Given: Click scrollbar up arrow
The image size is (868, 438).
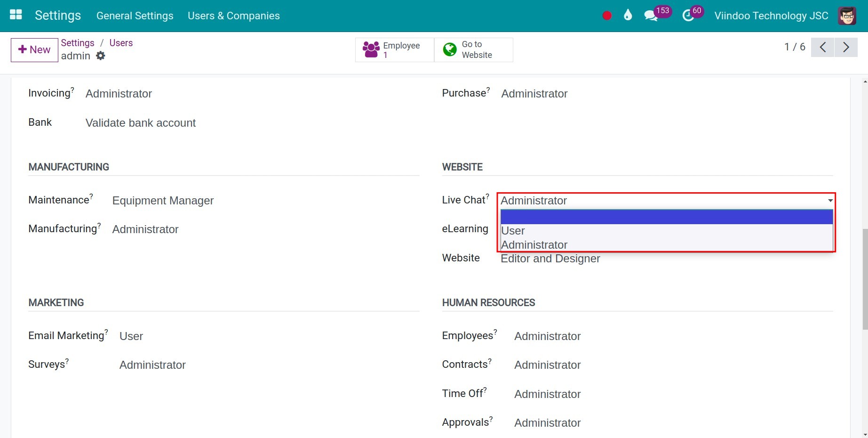Looking at the screenshot, I should coord(865,81).
